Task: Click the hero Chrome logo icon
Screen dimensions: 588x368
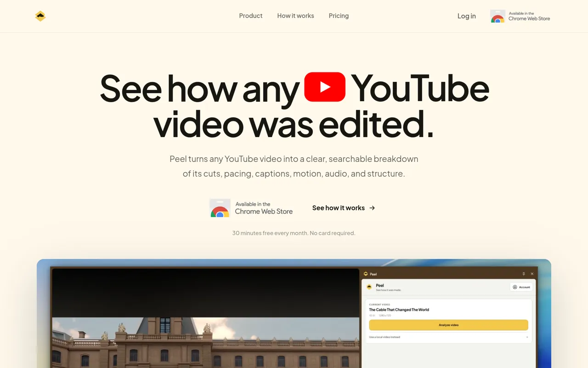Action: (x=220, y=208)
